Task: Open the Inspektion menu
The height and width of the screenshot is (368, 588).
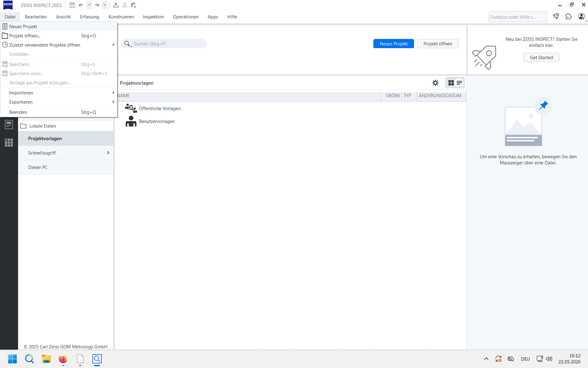Action: tap(153, 17)
